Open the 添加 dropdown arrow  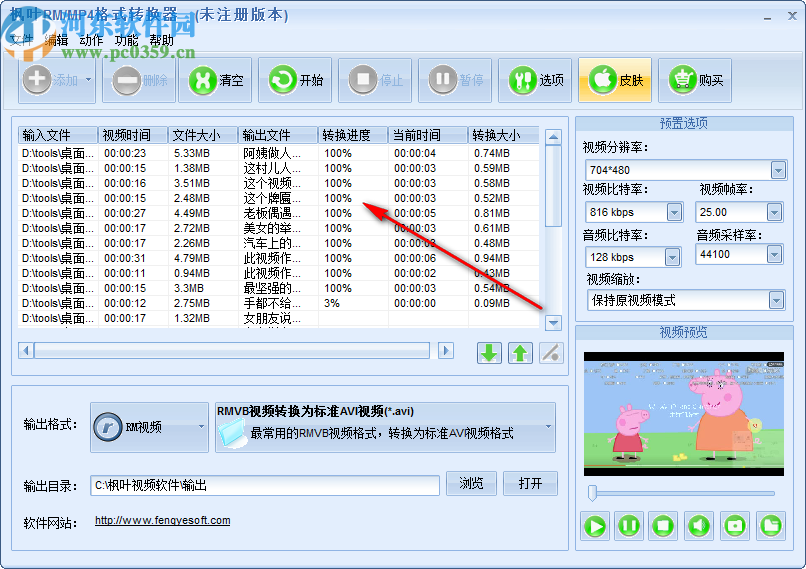point(88,80)
